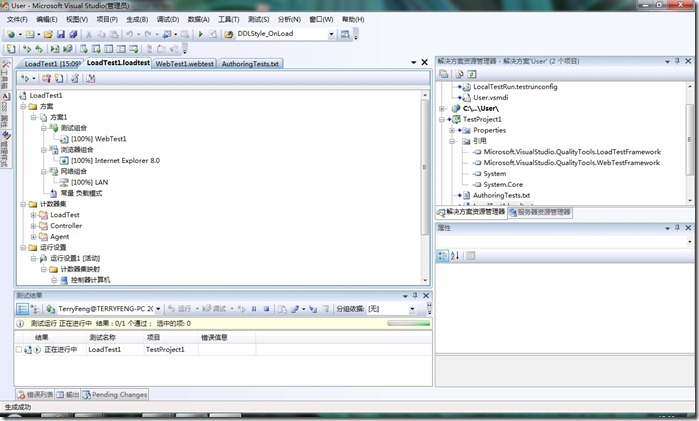Open the 测试(S) menu
Screen dimensions: 699x421
click(x=259, y=19)
